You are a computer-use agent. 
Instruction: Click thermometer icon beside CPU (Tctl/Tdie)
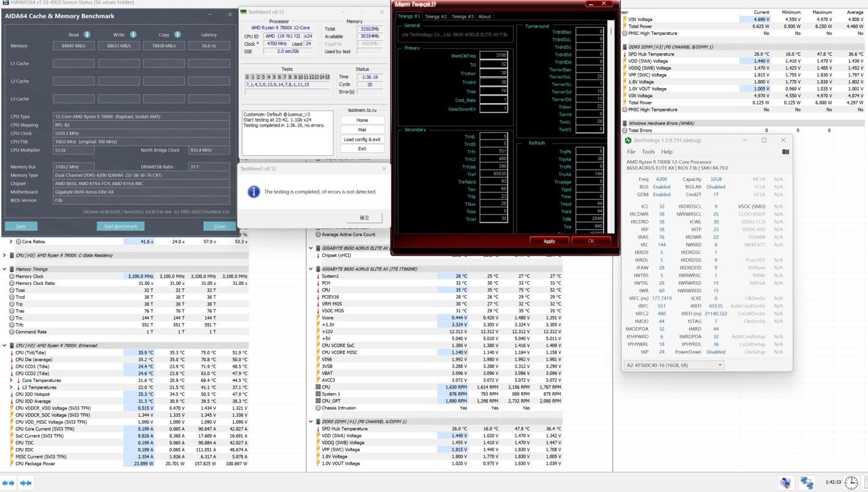(x=12, y=353)
